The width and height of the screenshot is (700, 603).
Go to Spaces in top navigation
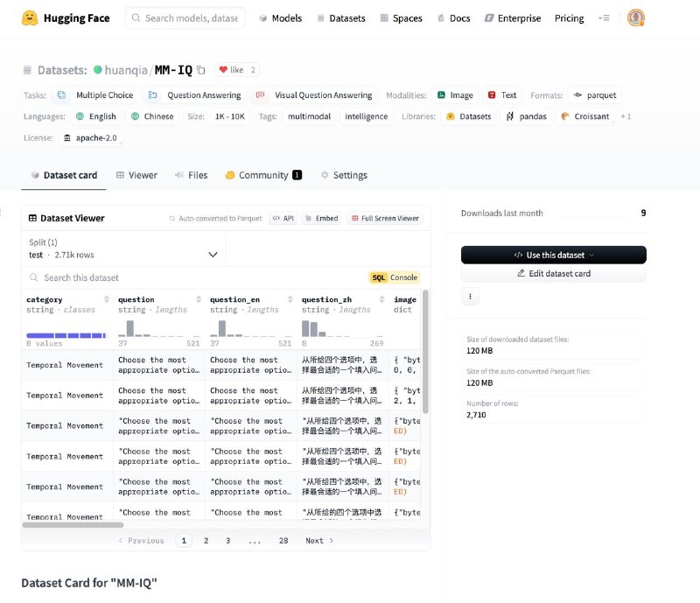(401, 18)
